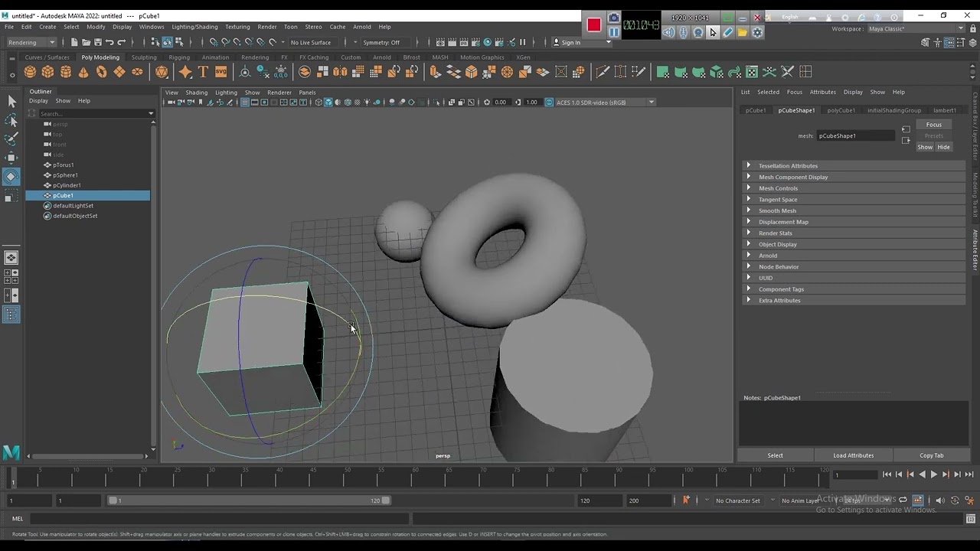Expand the Smooth Mesh section
The image size is (980, 551).
coord(777,210)
